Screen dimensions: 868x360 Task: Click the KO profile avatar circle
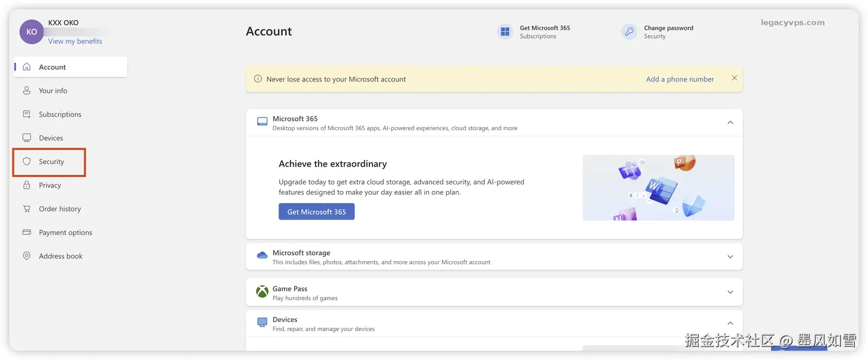click(31, 32)
